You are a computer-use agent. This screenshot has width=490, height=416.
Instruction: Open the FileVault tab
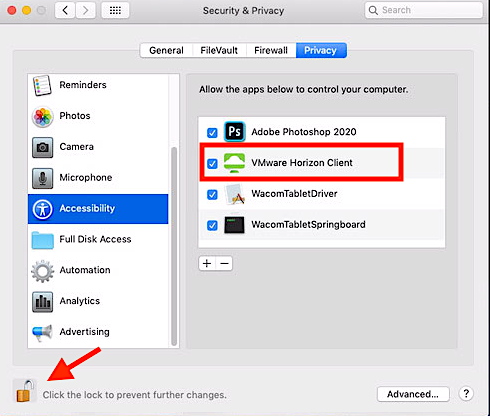coord(219,50)
